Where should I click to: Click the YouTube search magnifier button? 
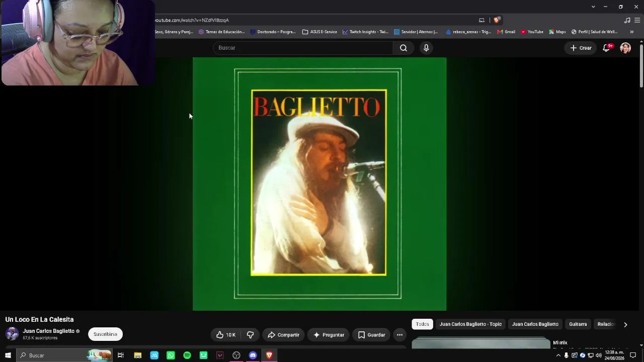click(404, 48)
